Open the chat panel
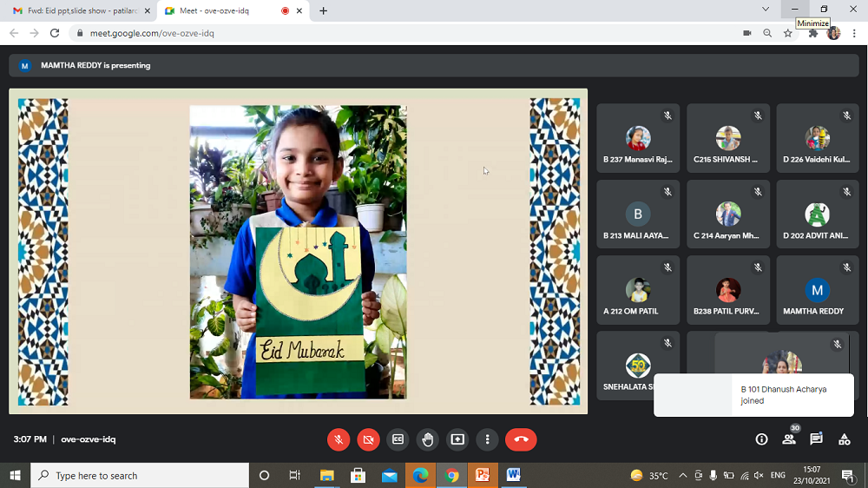This screenshot has width=868, height=488. coord(816,439)
